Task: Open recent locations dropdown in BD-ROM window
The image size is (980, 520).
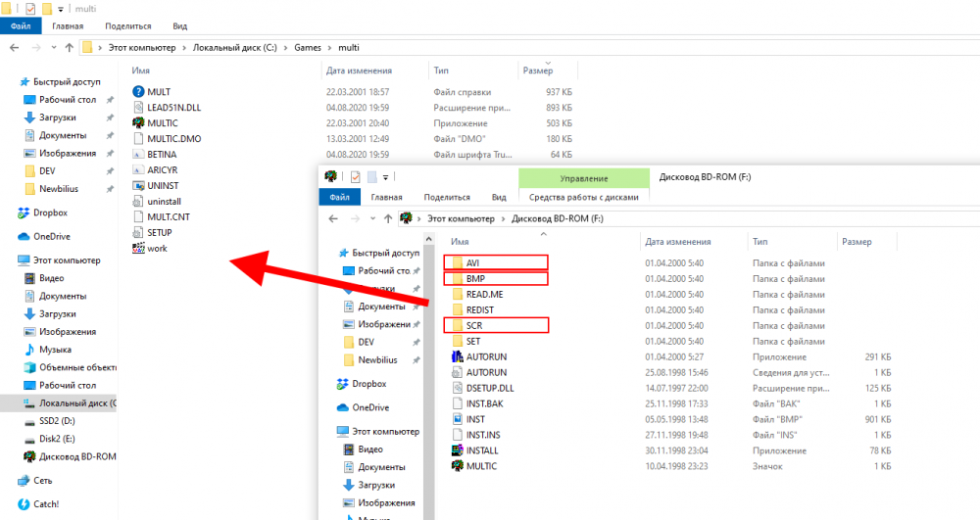Action: pyautogui.click(x=371, y=217)
